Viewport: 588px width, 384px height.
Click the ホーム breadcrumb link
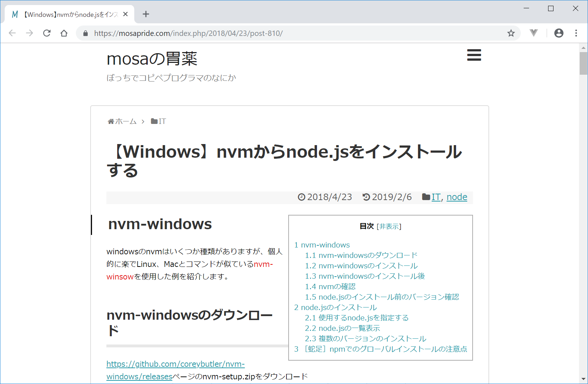click(125, 121)
